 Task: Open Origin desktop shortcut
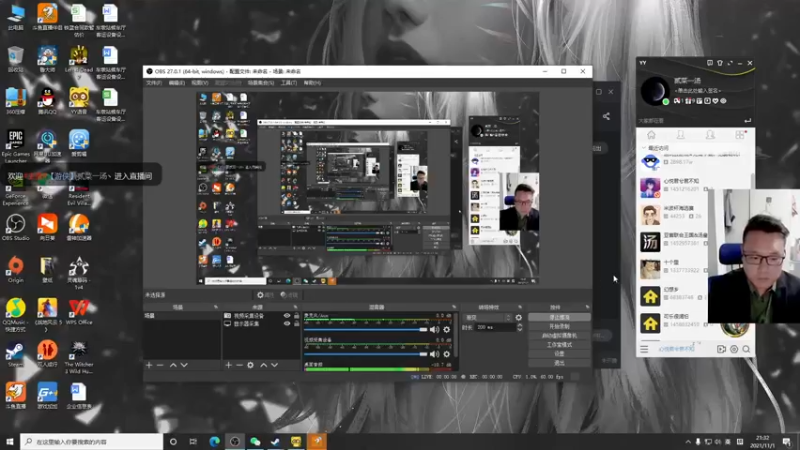click(x=15, y=270)
